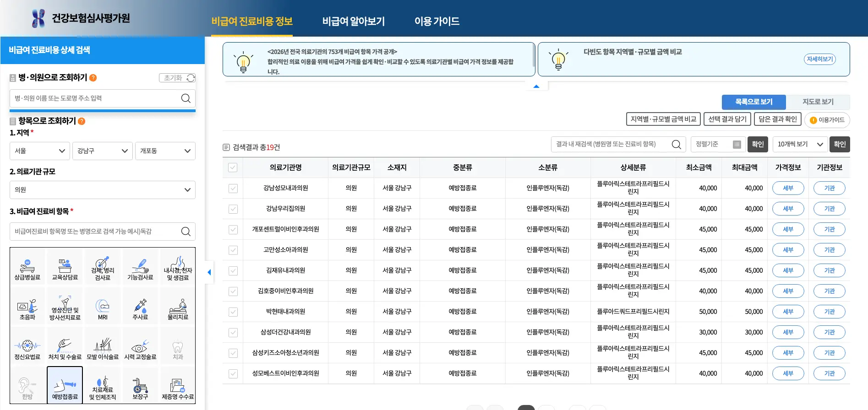Pick the 보장구 category icon
This screenshot has height=410, width=868.
pyautogui.click(x=140, y=386)
